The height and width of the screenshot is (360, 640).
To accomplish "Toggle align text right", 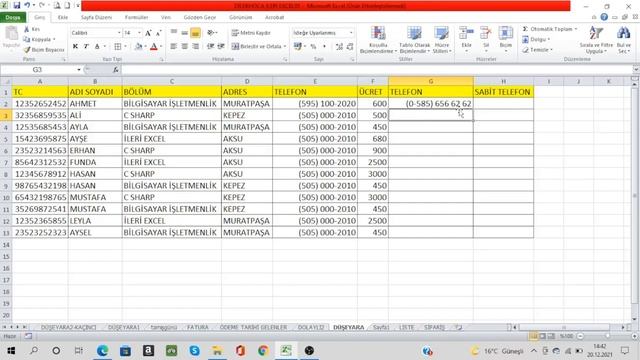I will click(x=196, y=47).
